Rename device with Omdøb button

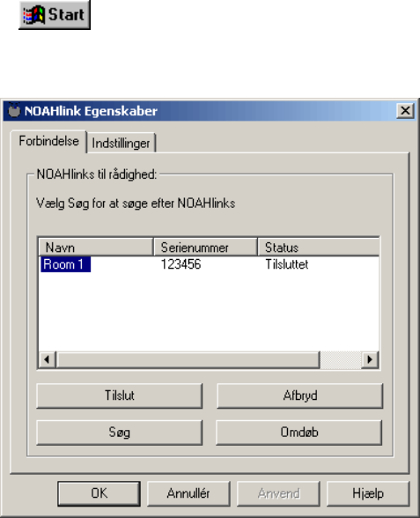[299, 432]
